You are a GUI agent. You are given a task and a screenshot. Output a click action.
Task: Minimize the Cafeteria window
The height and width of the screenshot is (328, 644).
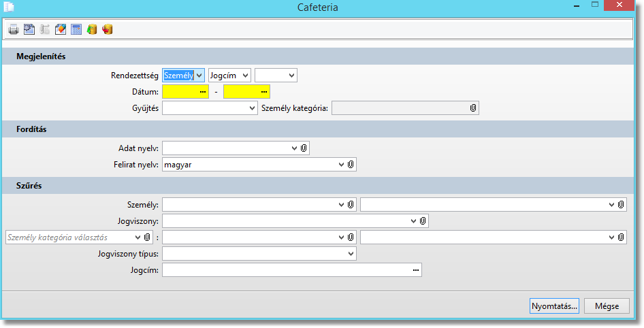pyautogui.click(x=577, y=6)
